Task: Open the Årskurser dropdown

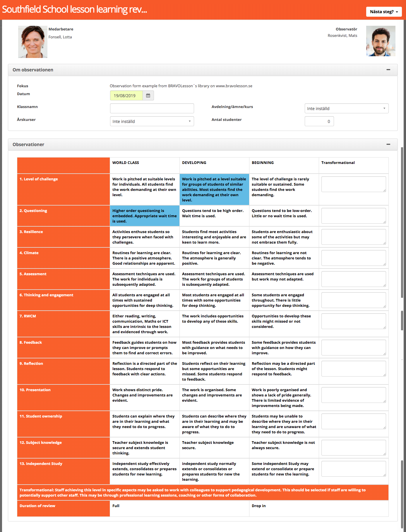Action: pos(152,121)
